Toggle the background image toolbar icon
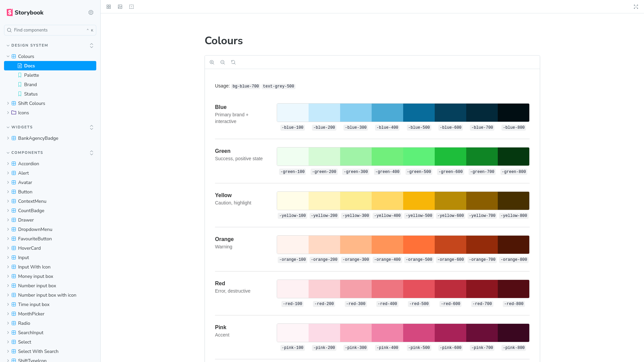This screenshot has width=644, height=362. coord(120,7)
